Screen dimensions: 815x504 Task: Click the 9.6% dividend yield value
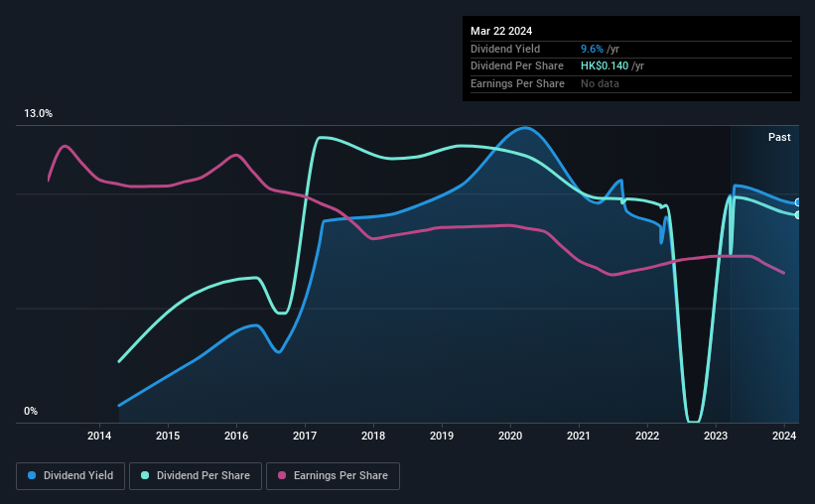(x=592, y=49)
